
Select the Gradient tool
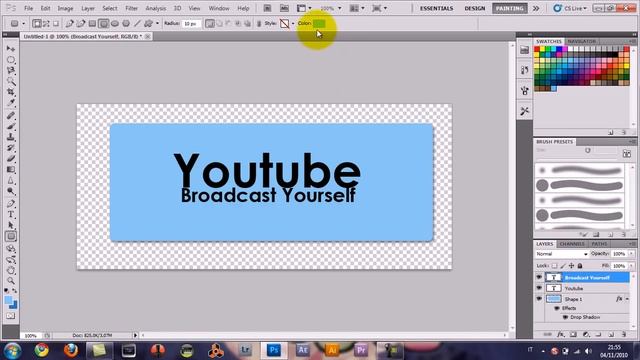coord(11,169)
